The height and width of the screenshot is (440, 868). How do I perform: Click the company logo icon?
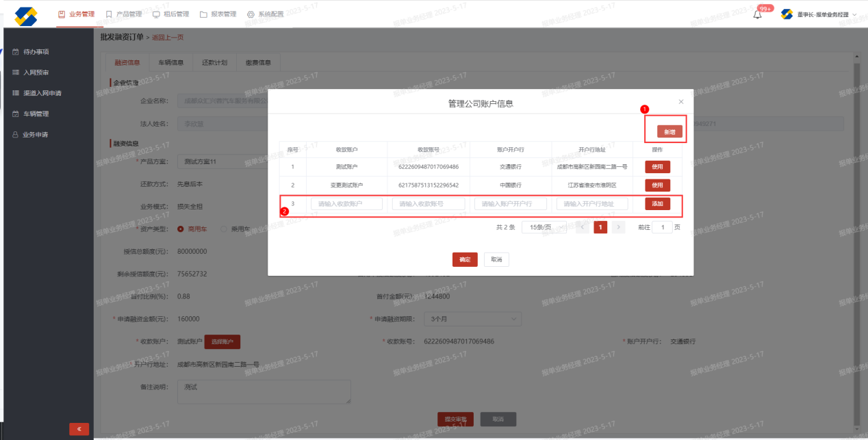click(26, 15)
